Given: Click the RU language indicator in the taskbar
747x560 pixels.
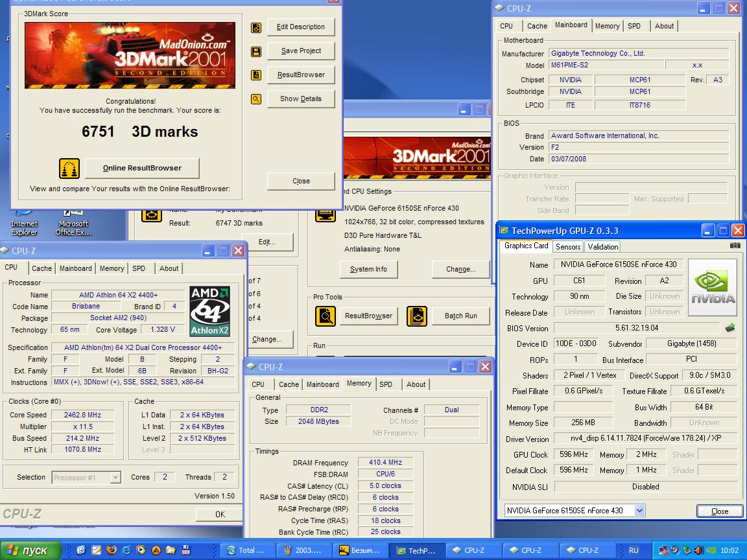Looking at the screenshot, I should (x=633, y=550).
